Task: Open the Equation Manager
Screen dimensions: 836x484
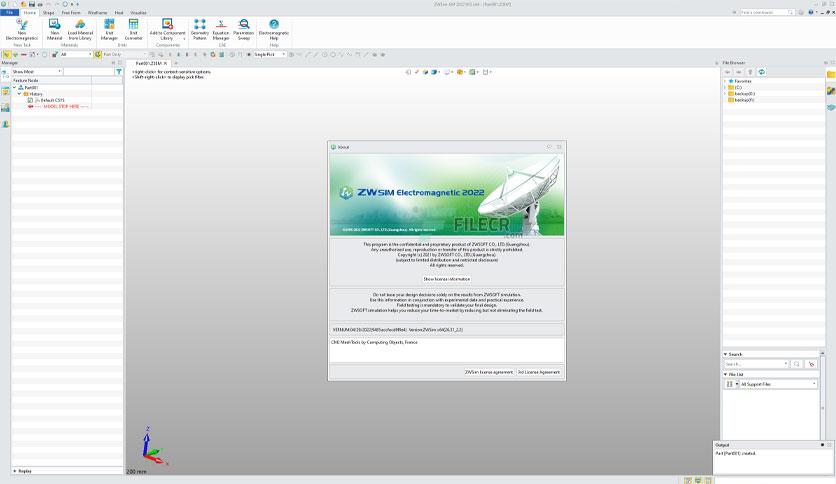Action: tap(221, 30)
